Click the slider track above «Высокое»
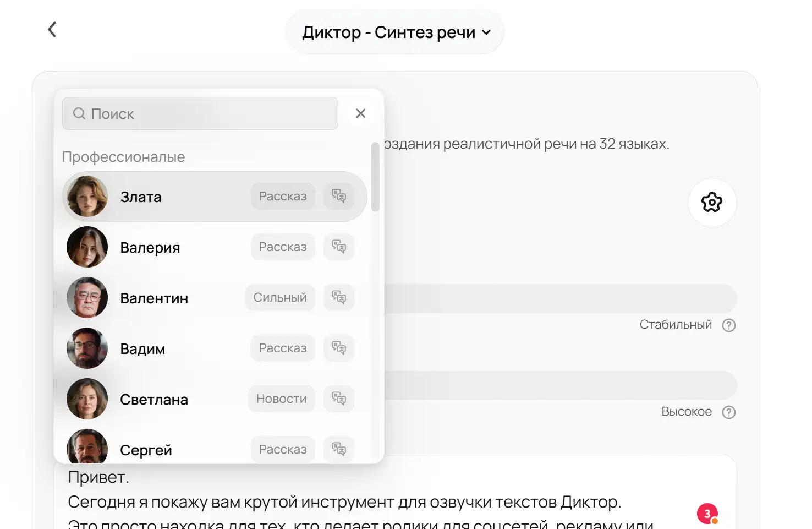Viewport: 812px width, 529px height. pos(560,385)
